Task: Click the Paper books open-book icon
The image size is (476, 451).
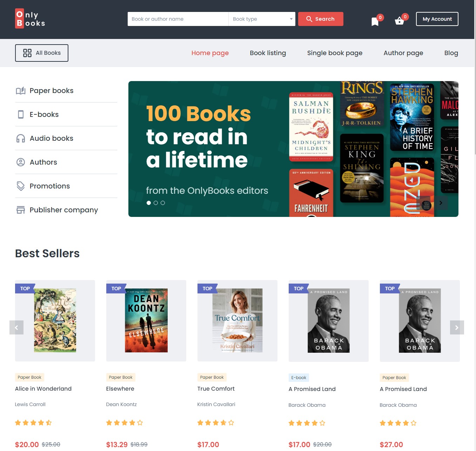Action: (21, 91)
